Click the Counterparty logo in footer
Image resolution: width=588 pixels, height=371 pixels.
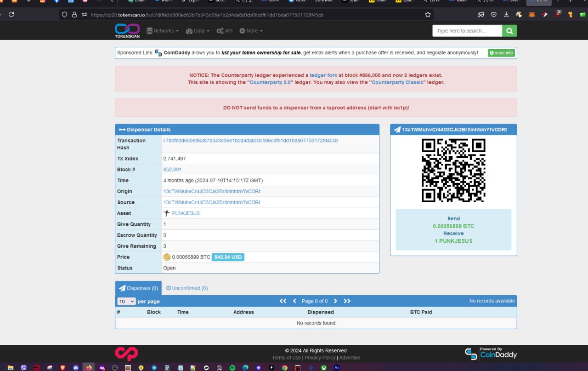126,354
